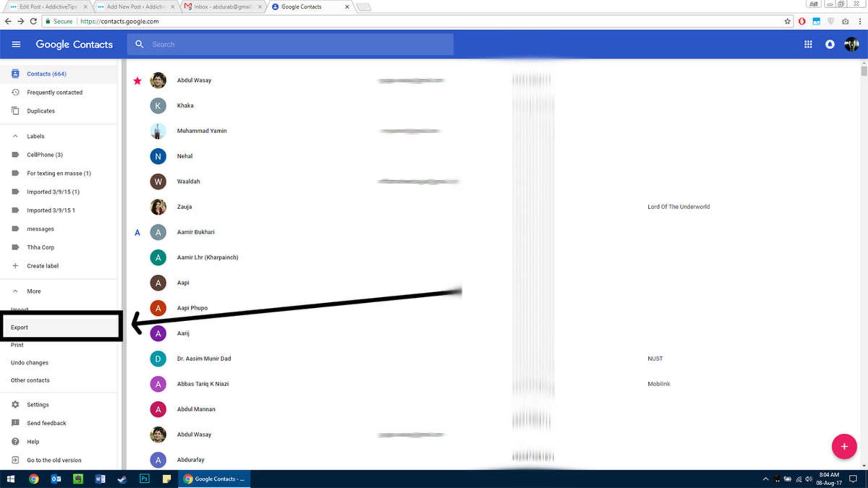
Task: Reload the page in the browser
Action: [x=33, y=21]
